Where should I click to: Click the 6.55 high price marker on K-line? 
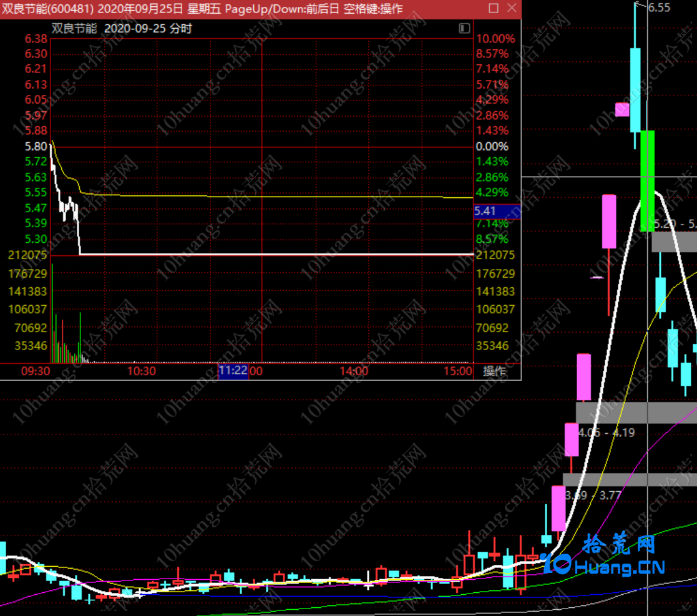659,7
